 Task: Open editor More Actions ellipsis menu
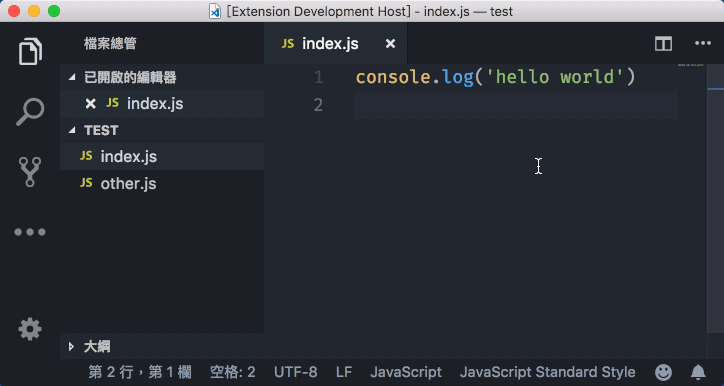[703, 43]
